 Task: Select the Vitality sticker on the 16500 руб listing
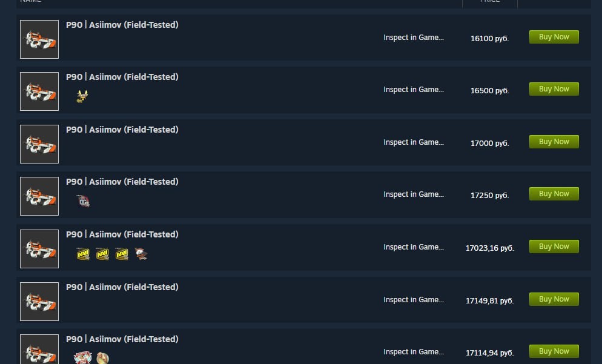coord(82,97)
